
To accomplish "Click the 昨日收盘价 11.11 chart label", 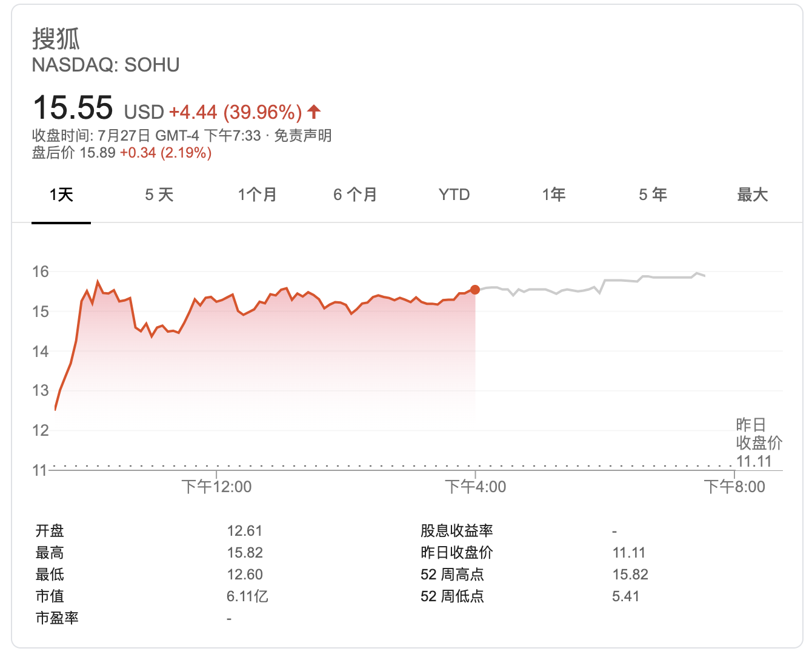I will 759,443.
